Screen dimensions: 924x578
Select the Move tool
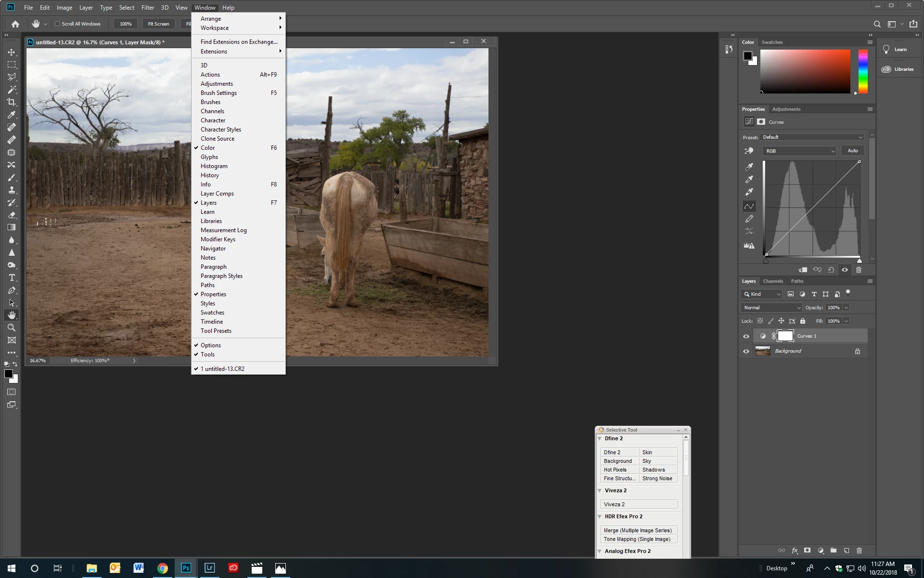tap(12, 52)
